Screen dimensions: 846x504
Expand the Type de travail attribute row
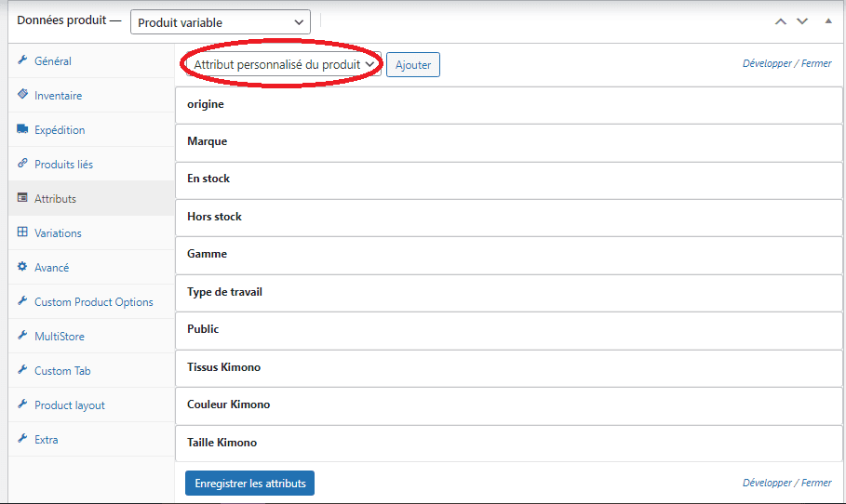pyautogui.click(x=509, y=292)
